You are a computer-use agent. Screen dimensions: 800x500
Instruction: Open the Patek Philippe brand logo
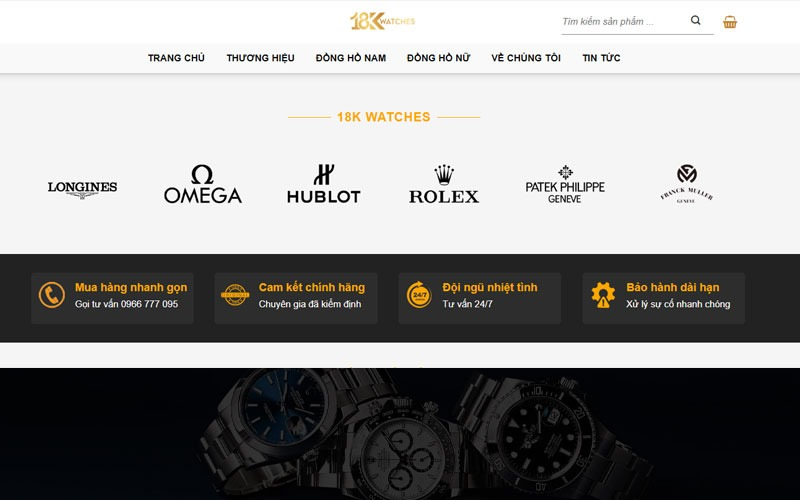[x=565, y=184]
